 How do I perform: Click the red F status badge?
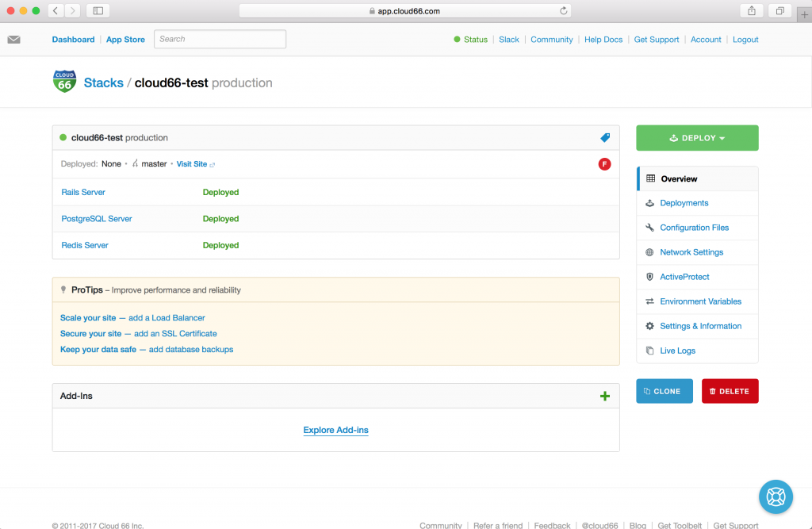(604, 164)
